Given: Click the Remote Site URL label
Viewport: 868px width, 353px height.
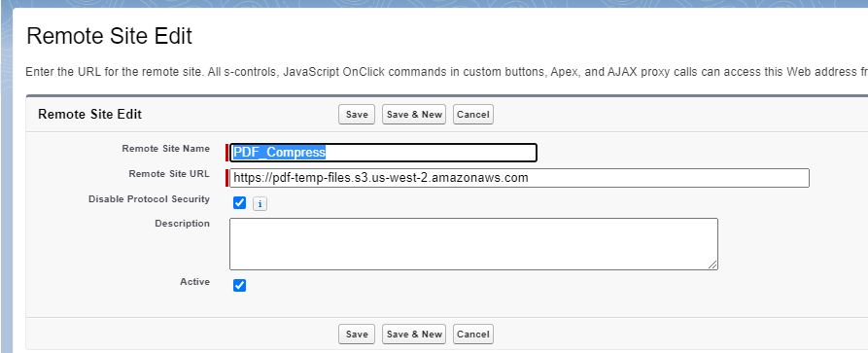Looking at the screenshot, I should [x=169, y=173].
